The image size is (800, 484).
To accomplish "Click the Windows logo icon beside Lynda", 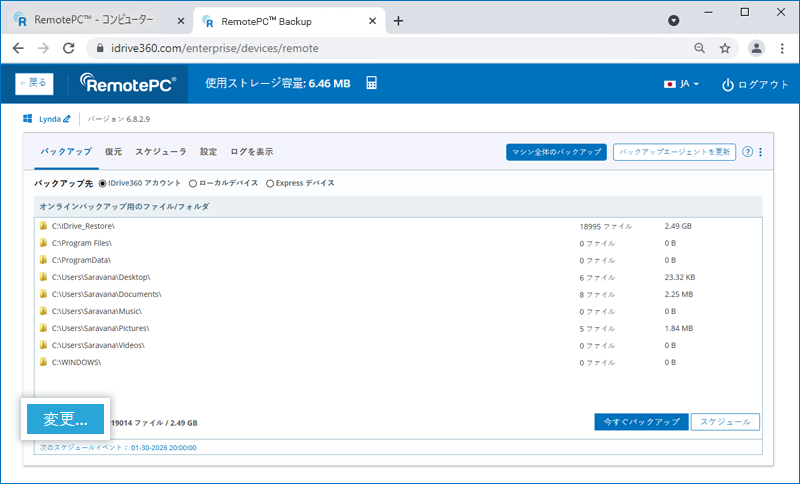I will (x=28, y=119).
